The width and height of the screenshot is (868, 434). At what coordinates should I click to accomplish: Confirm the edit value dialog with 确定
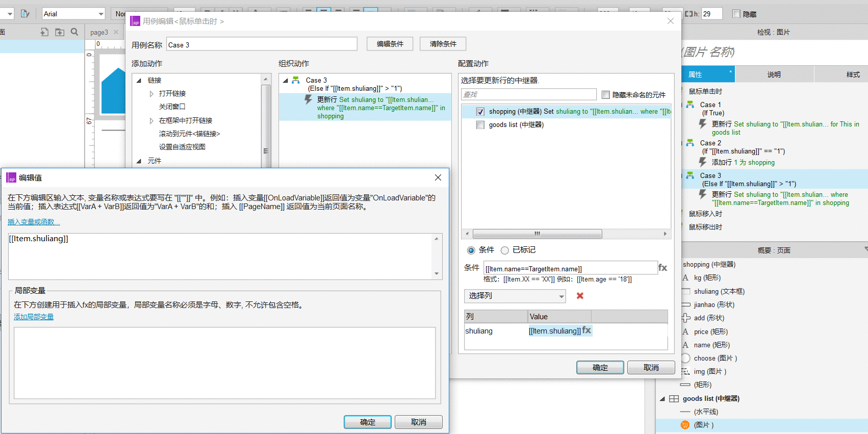[368, 422]
